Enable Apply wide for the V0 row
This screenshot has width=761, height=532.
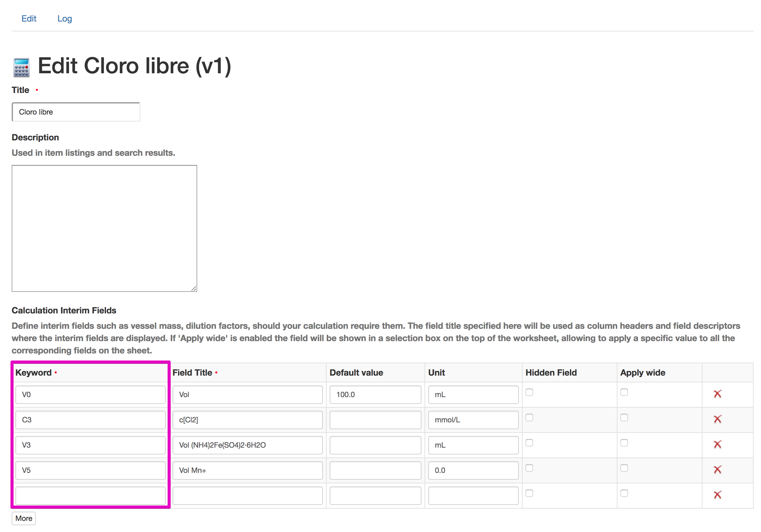pyautogui.click(x=624, y=392)
